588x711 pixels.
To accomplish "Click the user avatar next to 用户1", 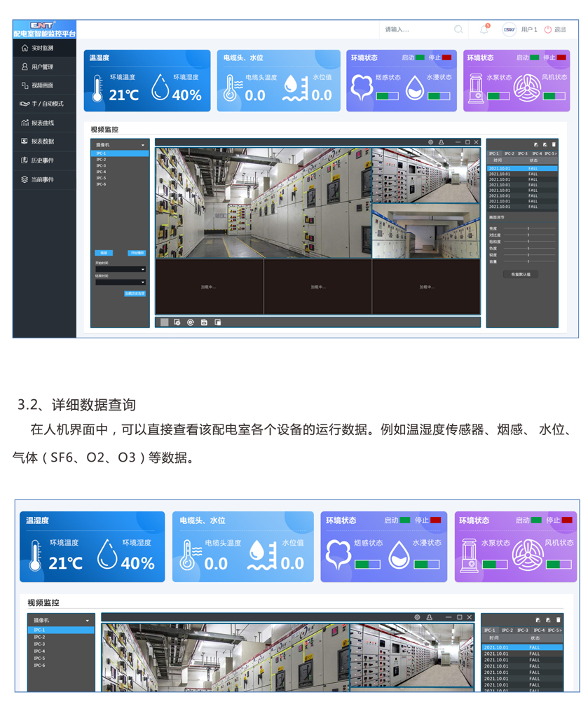I will coord(509,29).
